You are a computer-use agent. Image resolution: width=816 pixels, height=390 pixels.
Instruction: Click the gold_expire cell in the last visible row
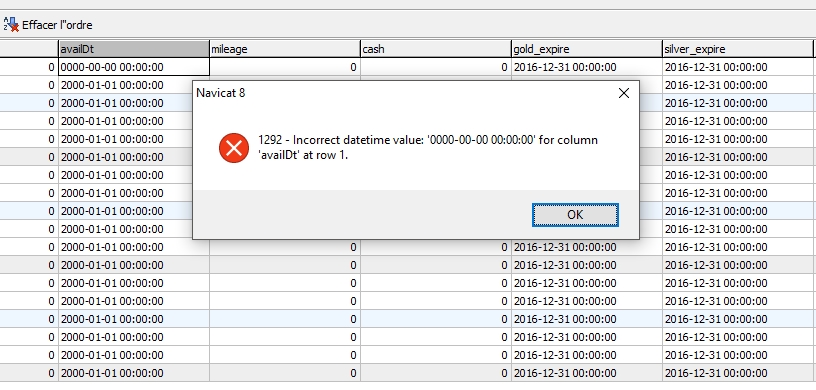586,373
